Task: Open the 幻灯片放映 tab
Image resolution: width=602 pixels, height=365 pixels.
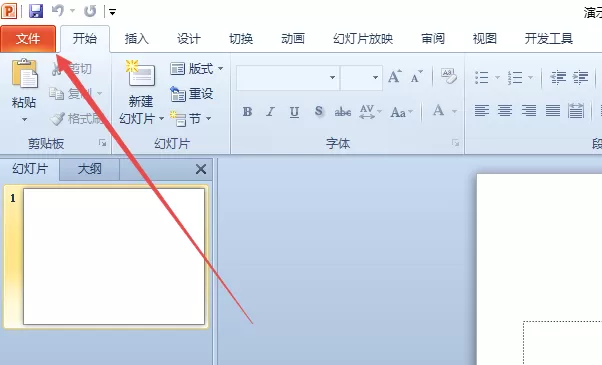Action: [x=363, y=38]
